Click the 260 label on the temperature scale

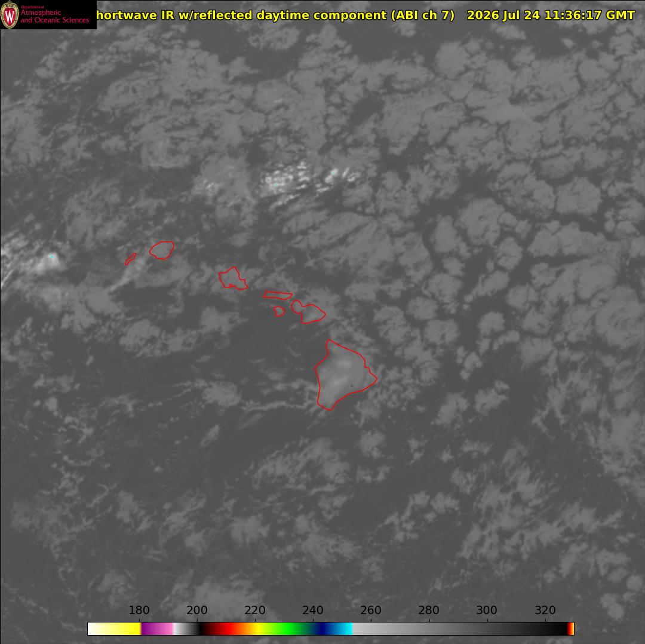tap(371, 610)
